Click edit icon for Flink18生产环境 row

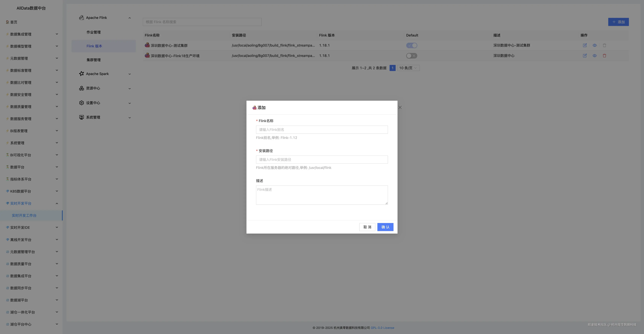pyautogui.click(x=585, y=56)
